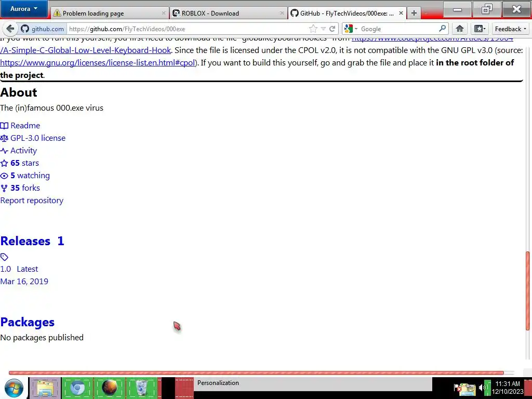Open the URL history dropdown arrow
Screen dimensions: 532x399
pyautogui.click(x=323, y=29)
